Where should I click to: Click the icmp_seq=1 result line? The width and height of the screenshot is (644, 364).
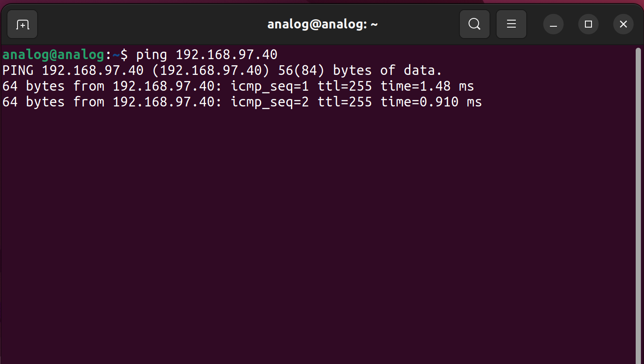[x=270, y=86]
